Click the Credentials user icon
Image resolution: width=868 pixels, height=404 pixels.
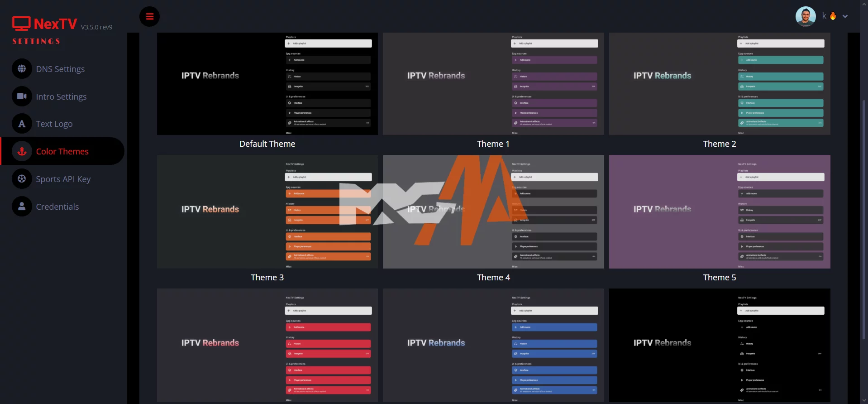22,207
